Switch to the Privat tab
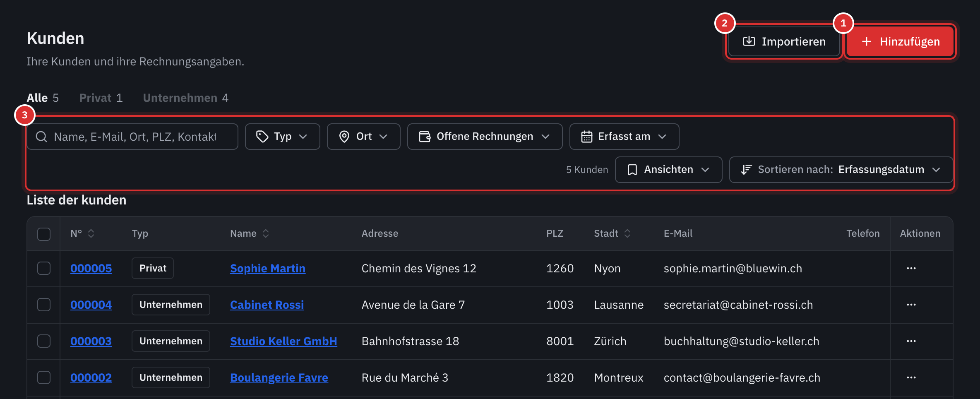The image size is (980, 399). pyautogui.click(x=101, y=98)
